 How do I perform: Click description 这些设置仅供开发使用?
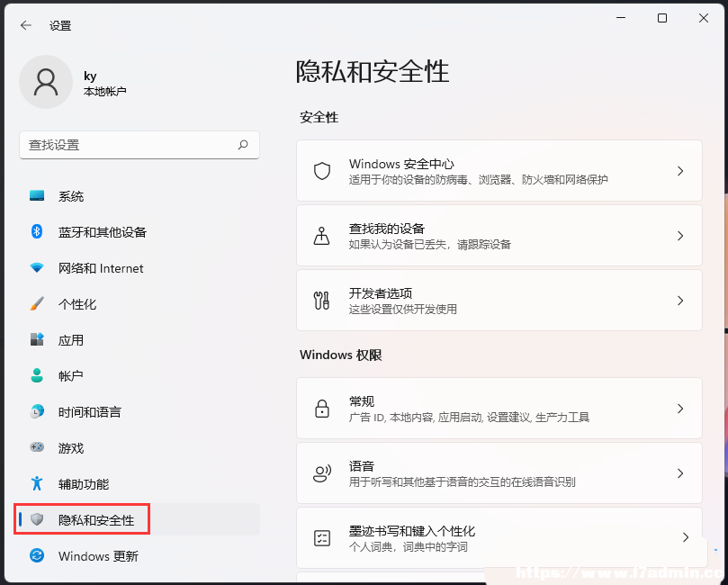click(403, 309)
